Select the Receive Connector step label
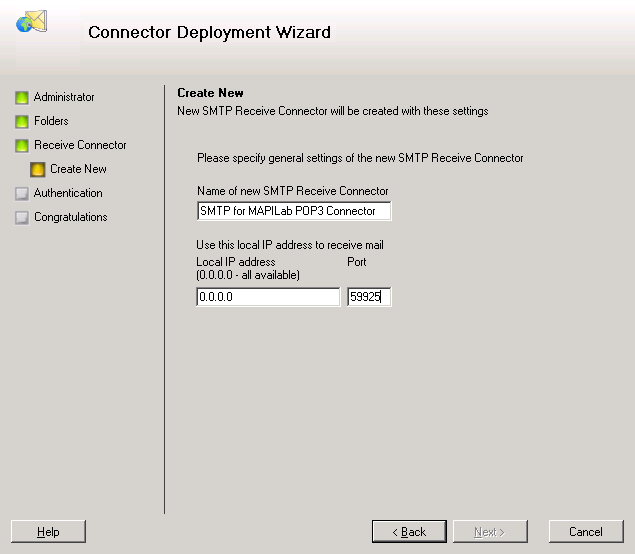Image resolution: width=635 pixels, height=554 pixels. 80,145
